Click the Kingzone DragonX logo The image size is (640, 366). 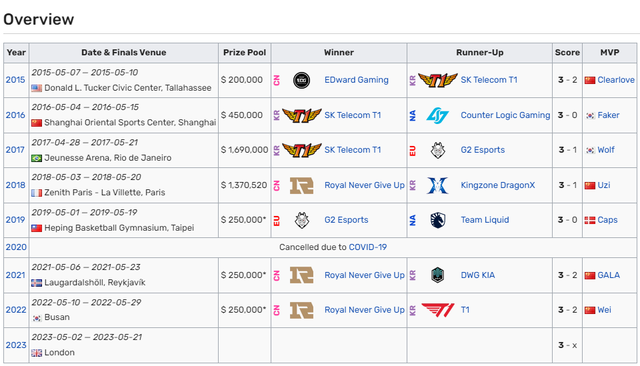[x=438, y=185]
